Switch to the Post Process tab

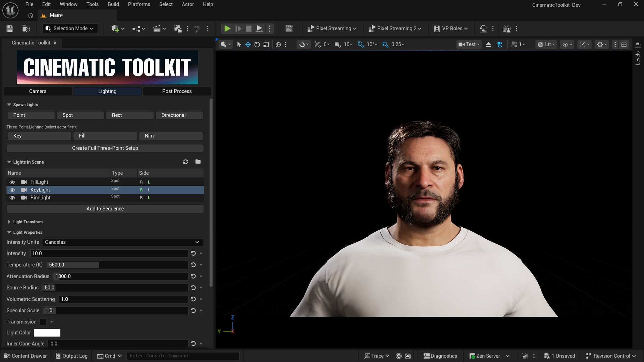point(177,91)
